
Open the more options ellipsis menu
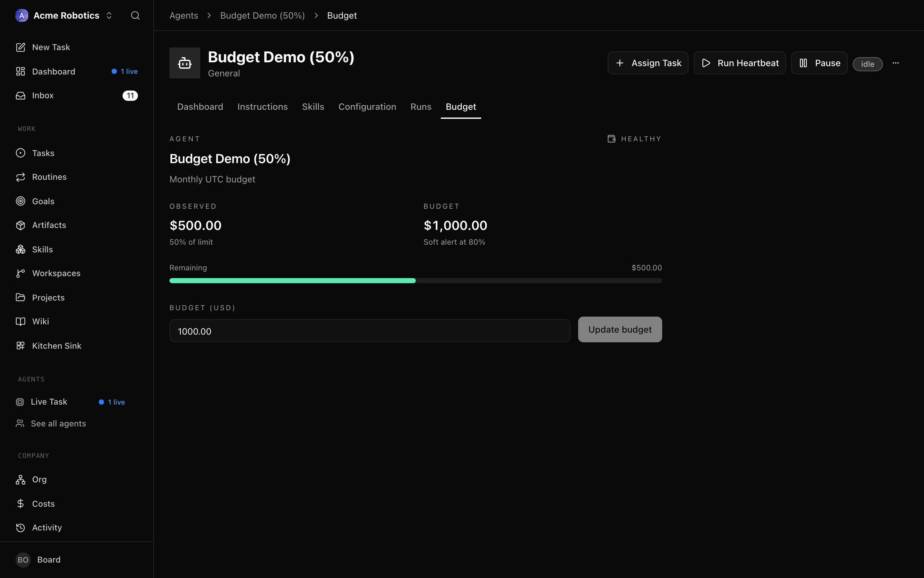[x=896, y=63]
